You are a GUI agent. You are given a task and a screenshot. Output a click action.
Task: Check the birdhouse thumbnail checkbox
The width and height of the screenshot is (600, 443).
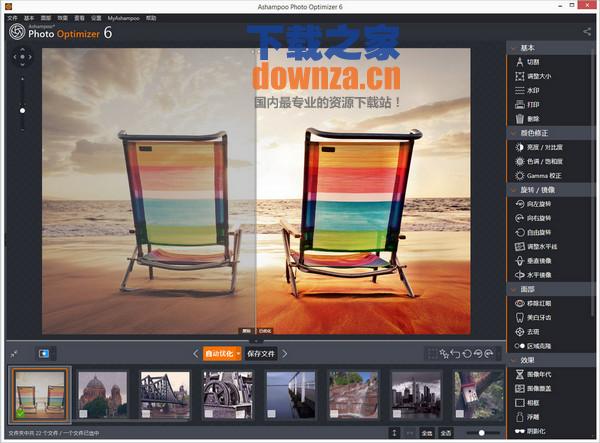460,414
